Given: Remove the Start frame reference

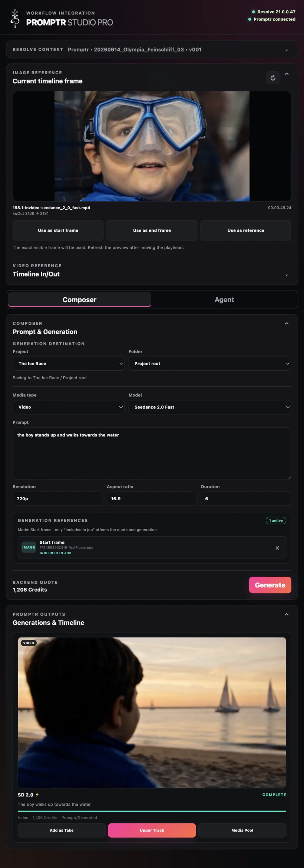Looking at the screenshot, I should coord(277,548).
